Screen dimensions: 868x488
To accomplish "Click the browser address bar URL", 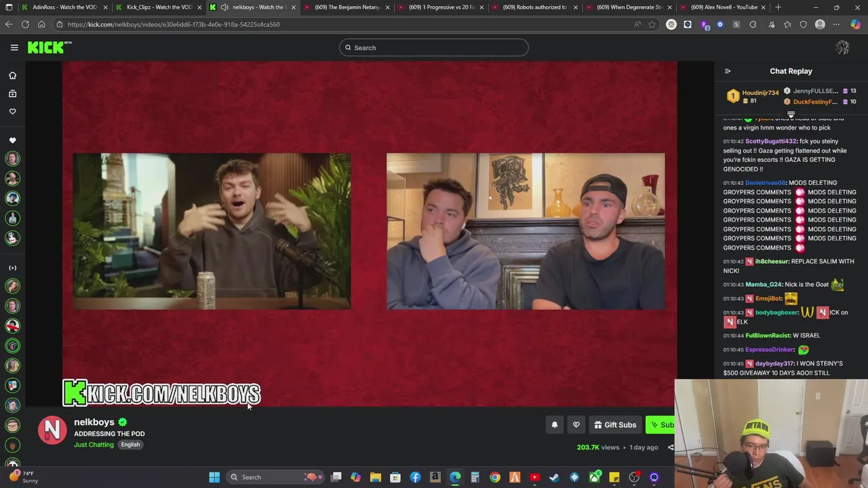I will [174, 24].
